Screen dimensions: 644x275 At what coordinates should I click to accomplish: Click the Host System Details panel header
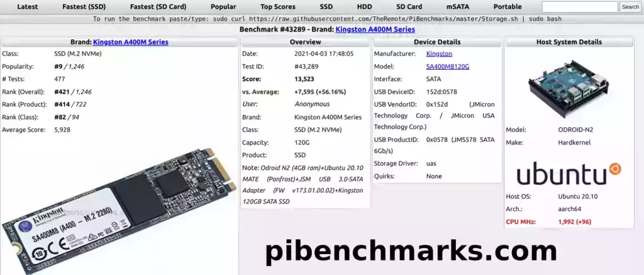pos(569,42)
